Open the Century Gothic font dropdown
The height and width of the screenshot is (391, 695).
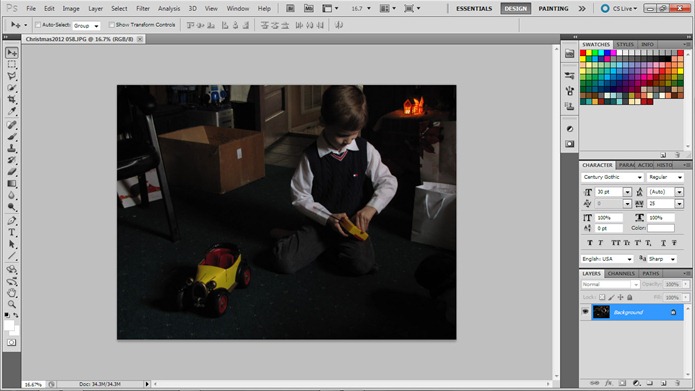click(x=612, y=177)
